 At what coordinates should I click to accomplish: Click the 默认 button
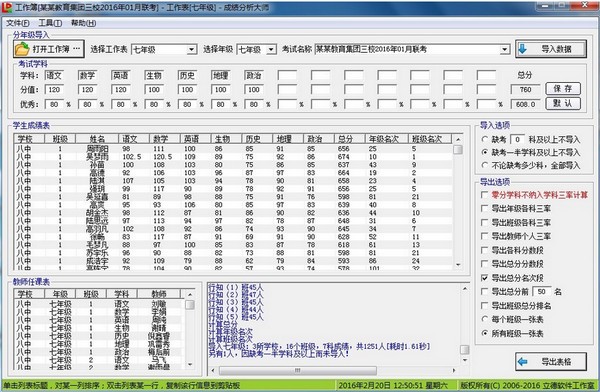563,103
